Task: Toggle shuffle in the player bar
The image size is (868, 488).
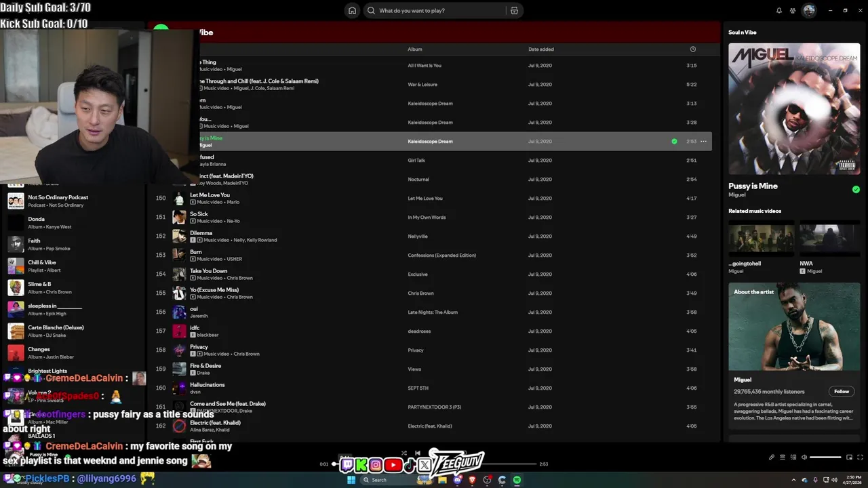Action: coord(404,453)
